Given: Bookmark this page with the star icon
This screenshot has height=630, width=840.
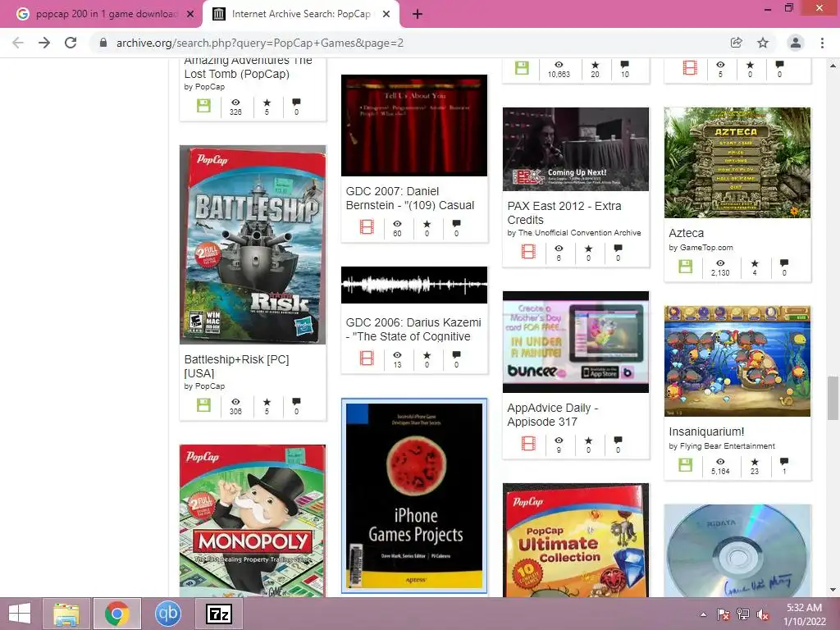Looking at the screenshot, I should pos(763,43).
